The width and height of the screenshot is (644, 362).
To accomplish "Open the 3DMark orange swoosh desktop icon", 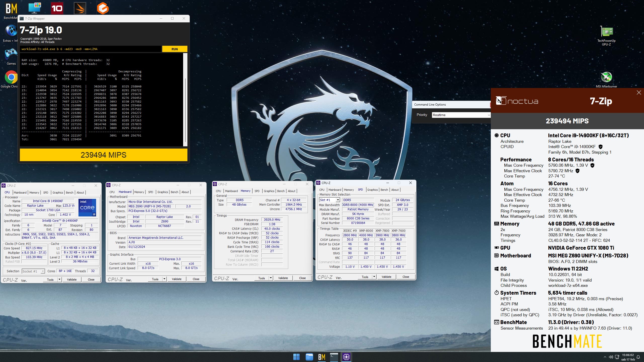I will click(x=80, y=8).
